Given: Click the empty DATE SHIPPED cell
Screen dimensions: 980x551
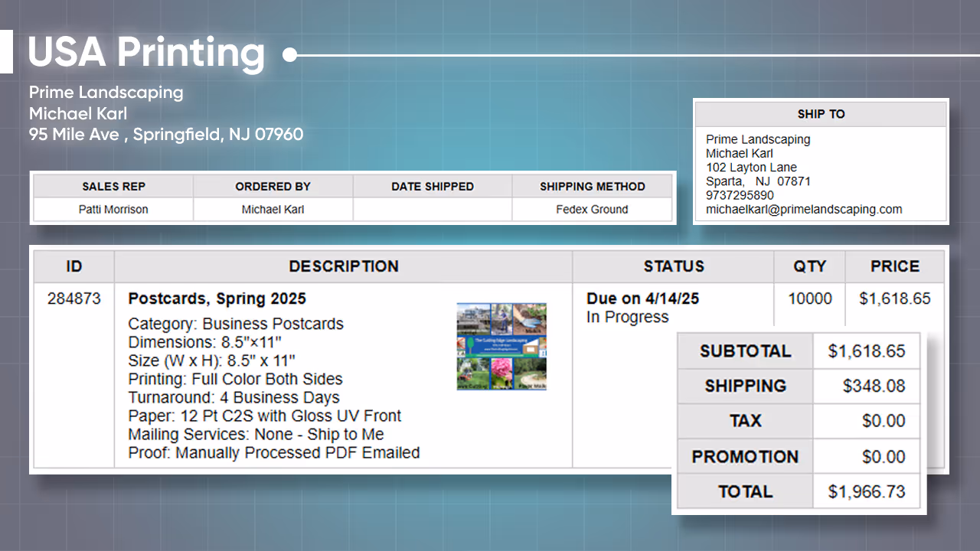Looking at the screenshot, I should click(432, 209).
